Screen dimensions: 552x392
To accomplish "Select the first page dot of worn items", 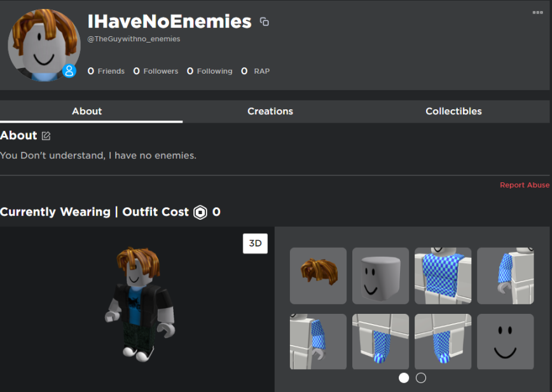I will coord(404,378).
